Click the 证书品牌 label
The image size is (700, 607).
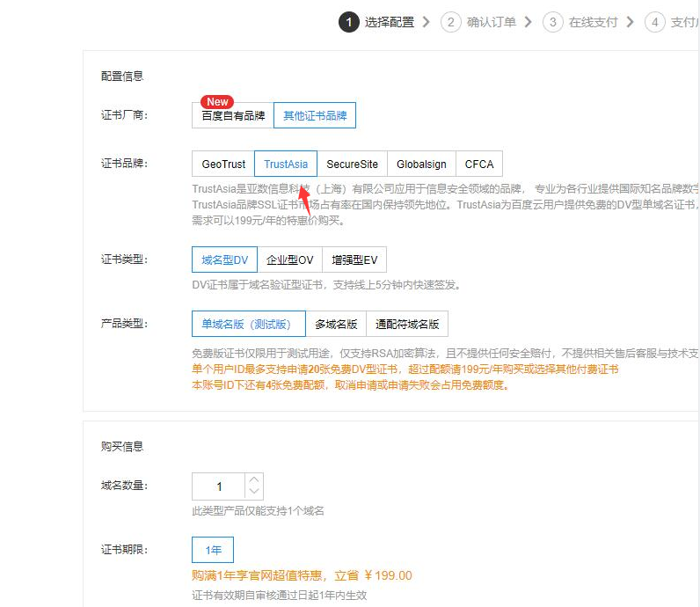[x=124, y=164]
